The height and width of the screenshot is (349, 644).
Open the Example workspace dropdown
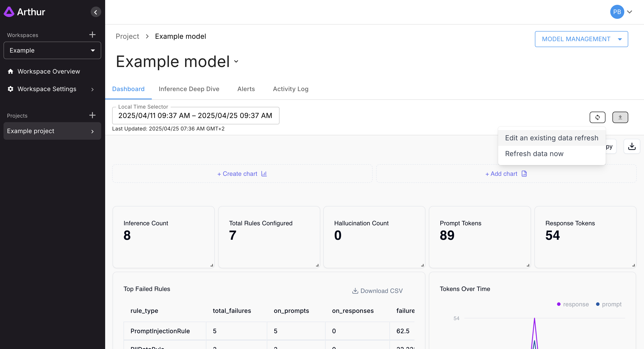coord(52,50)
